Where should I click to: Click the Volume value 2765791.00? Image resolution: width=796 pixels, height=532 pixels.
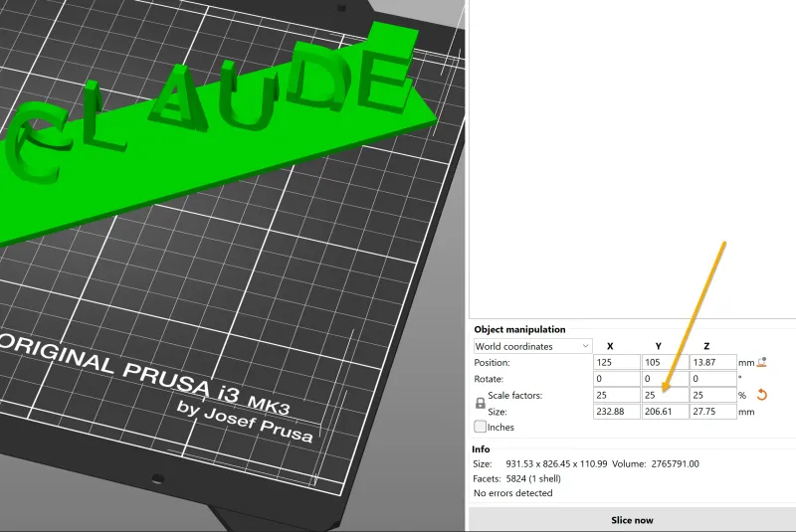(x=676, y=463)
